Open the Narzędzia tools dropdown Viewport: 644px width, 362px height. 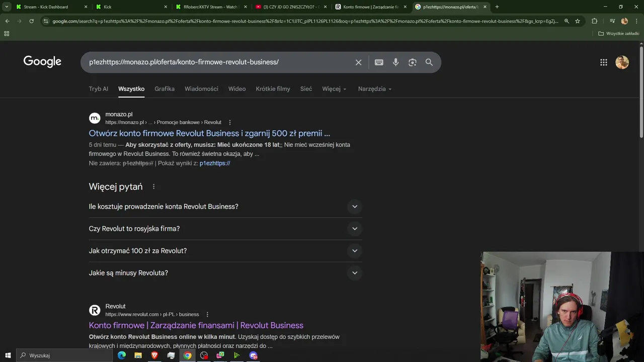tap(375, 89)
